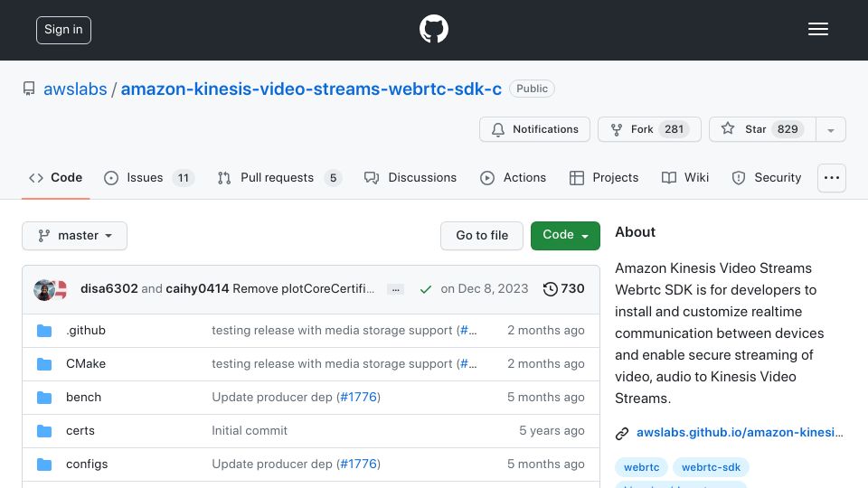Click the Code tab angle-brackets icon
Image resolution: width=868 pixels, height=488 pixels.
(36, 178)
